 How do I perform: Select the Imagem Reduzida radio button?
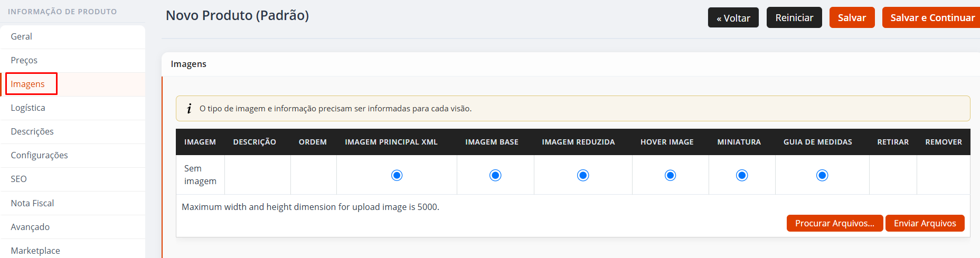[583, 175]
